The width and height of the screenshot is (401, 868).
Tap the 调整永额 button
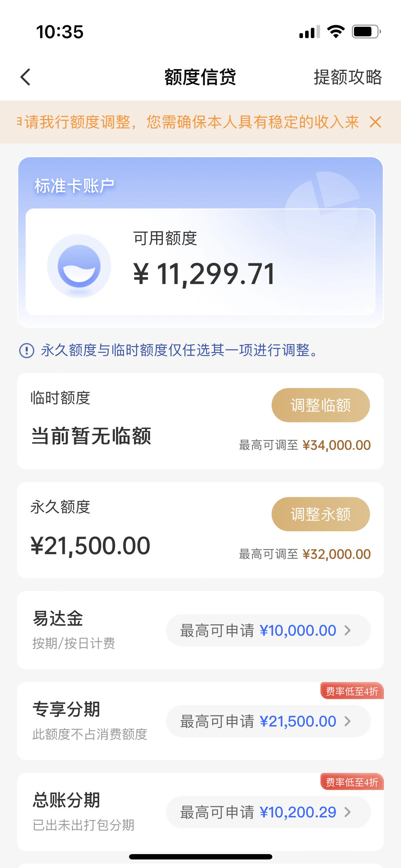[320, 514]
